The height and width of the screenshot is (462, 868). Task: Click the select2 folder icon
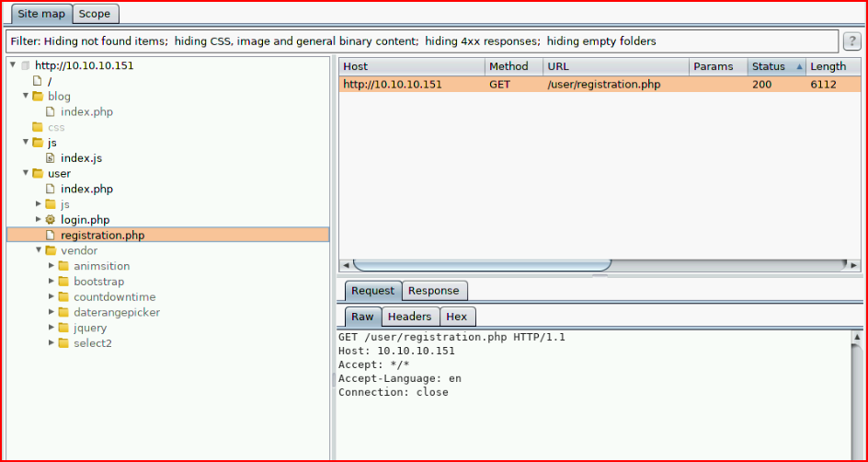pos(63,343)
